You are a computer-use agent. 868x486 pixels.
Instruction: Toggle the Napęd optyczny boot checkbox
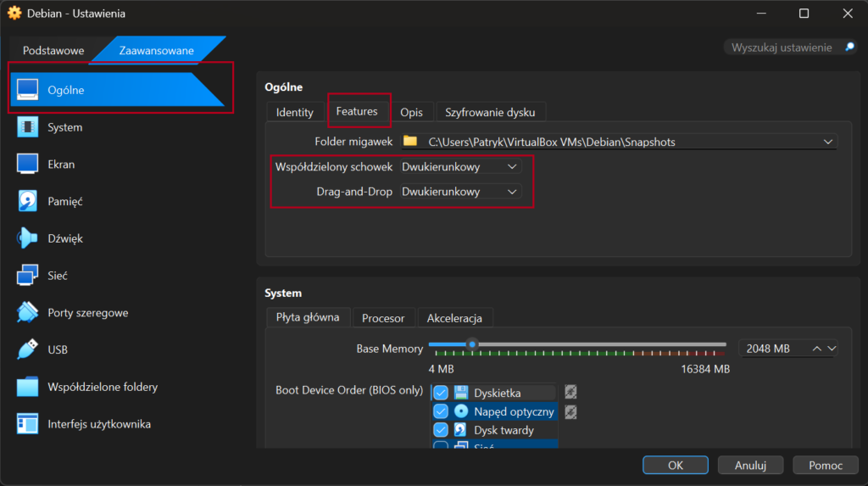(441, 411)
